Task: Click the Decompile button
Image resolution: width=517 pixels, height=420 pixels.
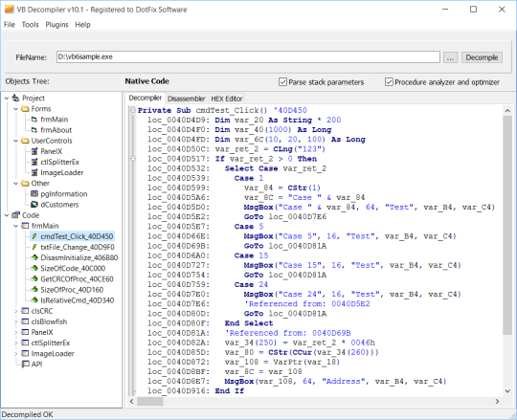Action: [x=482, y=57]
